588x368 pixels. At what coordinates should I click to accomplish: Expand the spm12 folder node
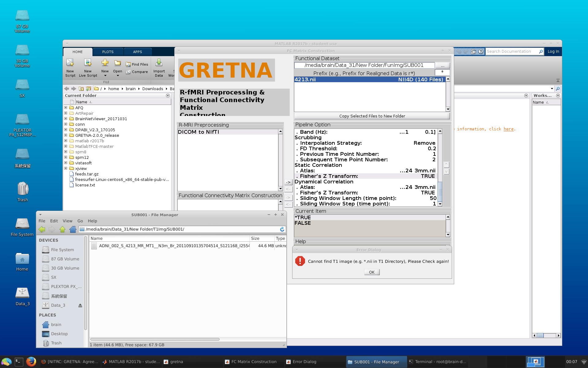[x=66, y=157]
